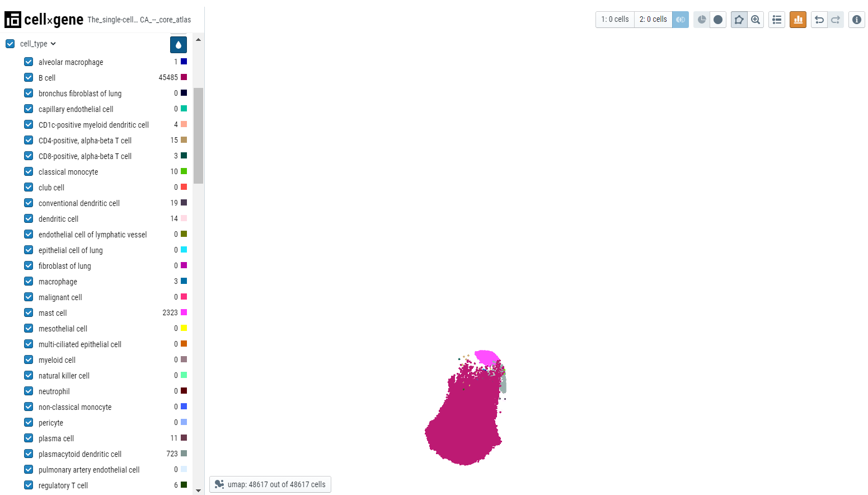Click the fibroblast of lung label
Screen dimensions: 868x495
click(64, 266)
